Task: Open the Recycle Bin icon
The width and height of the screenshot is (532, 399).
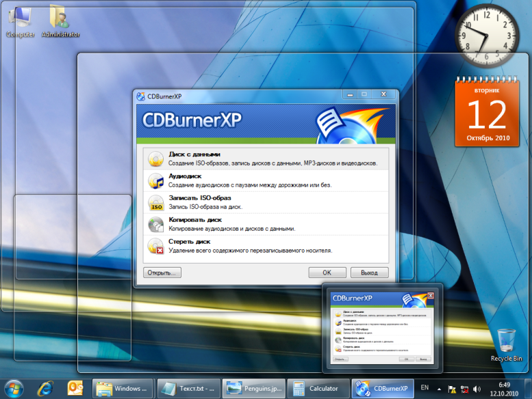Action: (x=506, y=345)
